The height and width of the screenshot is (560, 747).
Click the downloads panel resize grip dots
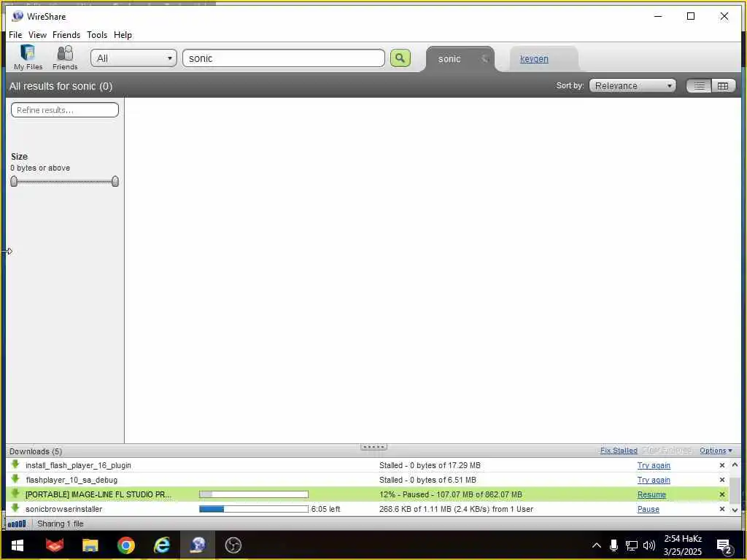point(374,447)
